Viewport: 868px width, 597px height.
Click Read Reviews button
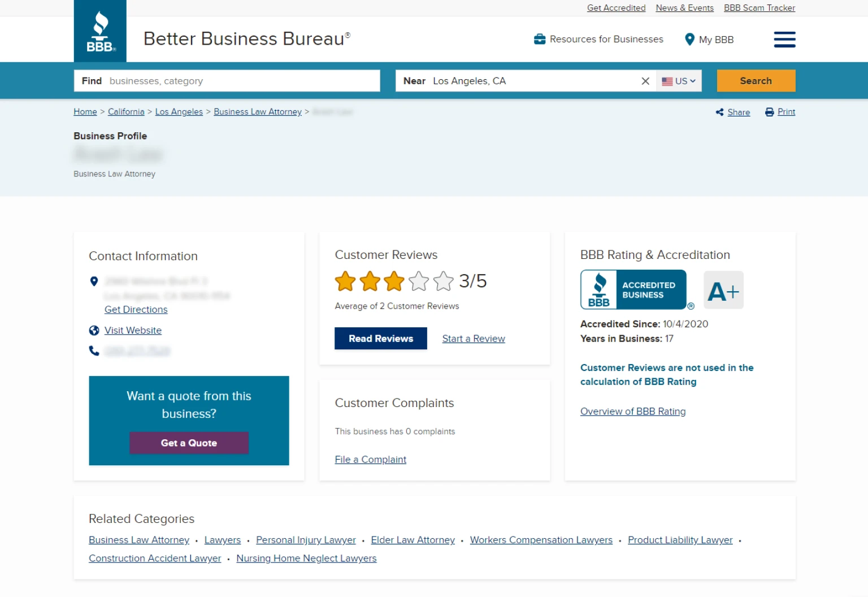point(381,339)
